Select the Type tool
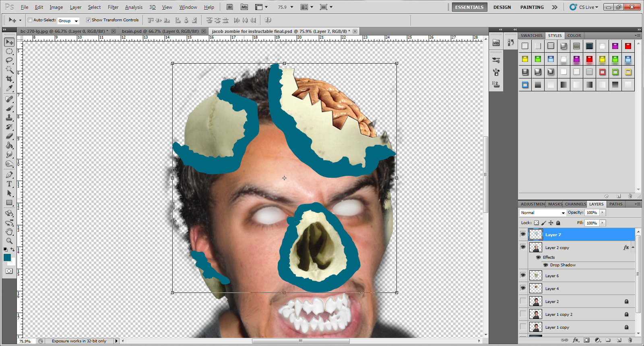 9,184
